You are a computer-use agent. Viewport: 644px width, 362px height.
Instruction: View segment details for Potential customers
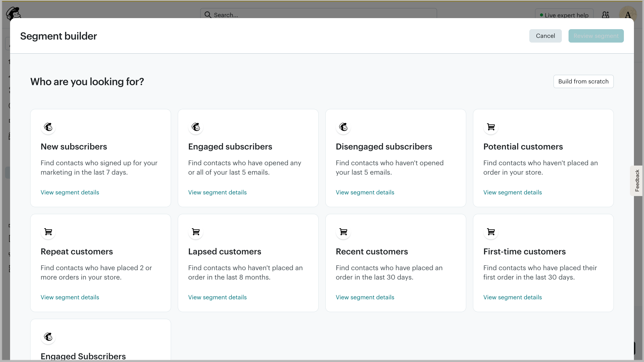tap(513, 192)
